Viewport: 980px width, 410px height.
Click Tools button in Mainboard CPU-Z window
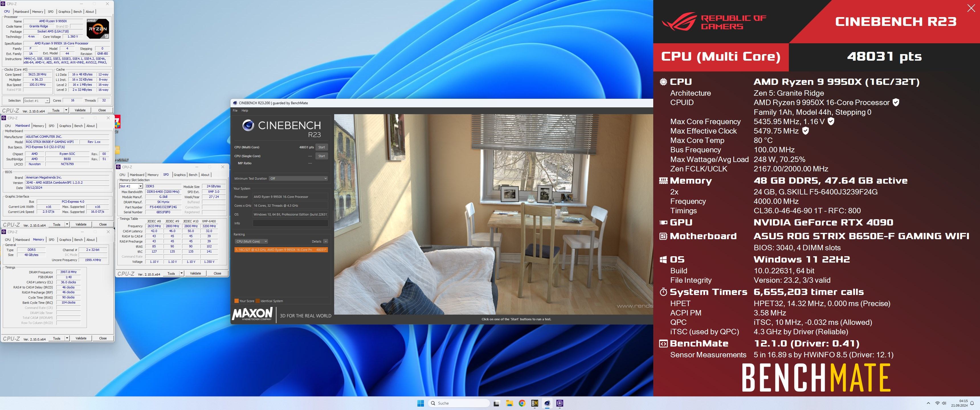tap(57, 224)
